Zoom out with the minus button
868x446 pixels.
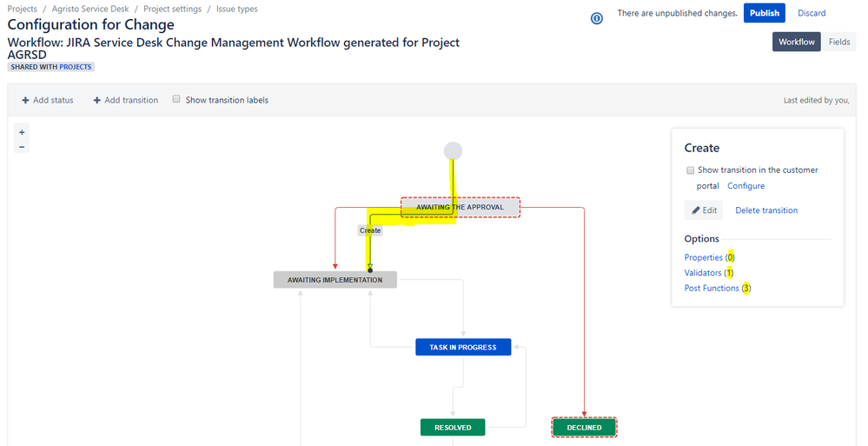22,147
